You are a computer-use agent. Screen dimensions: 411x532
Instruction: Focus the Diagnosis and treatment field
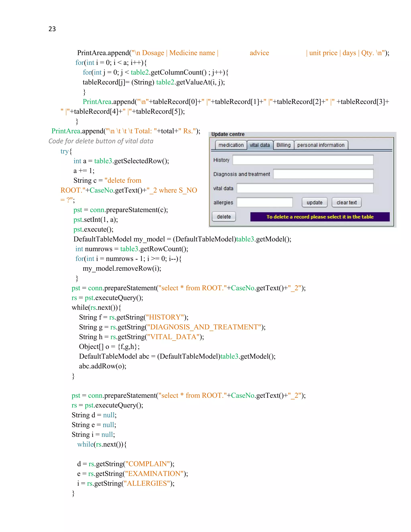pyautogui.click(x=323, y=174)
